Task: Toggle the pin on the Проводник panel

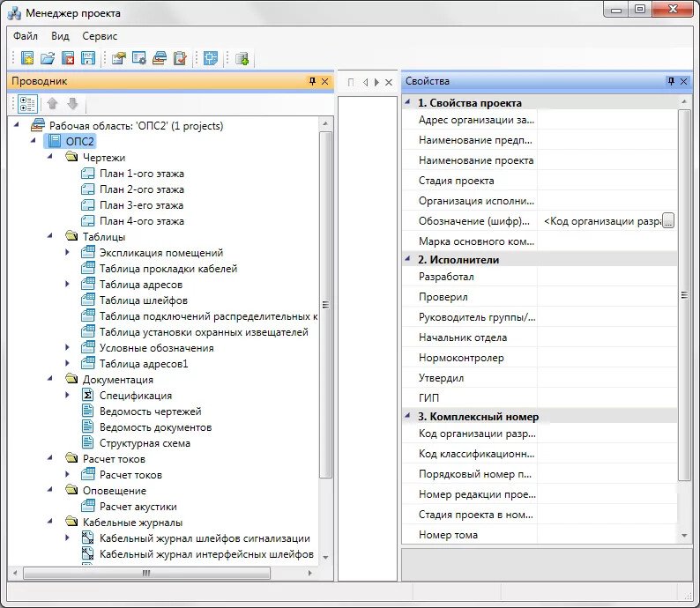Action: (x=311, y=81)
